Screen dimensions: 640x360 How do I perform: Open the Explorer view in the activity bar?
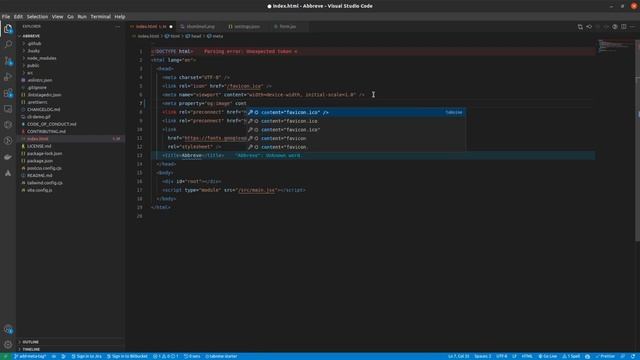8,29
